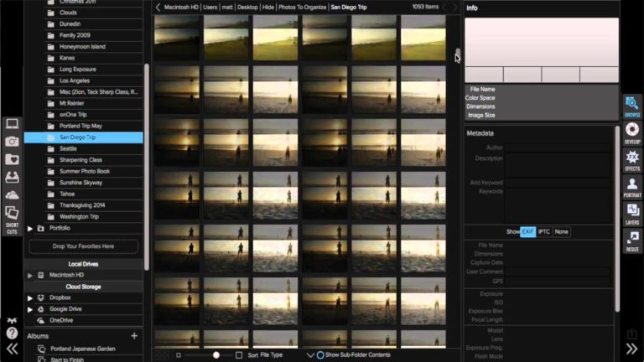Click Drop Your Favorites Here box
Screen dimensions: 644x362
(83, 246)
